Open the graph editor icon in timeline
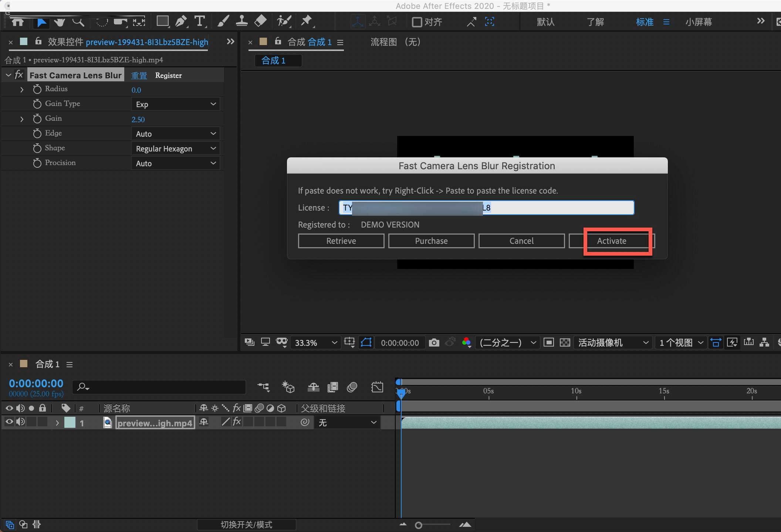This screenshot has width=781, height=532. [x=377, y=387]
